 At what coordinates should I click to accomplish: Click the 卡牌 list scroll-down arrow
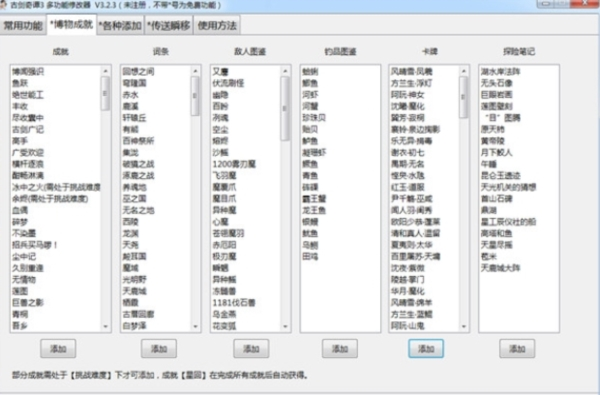tap(463, 326)
